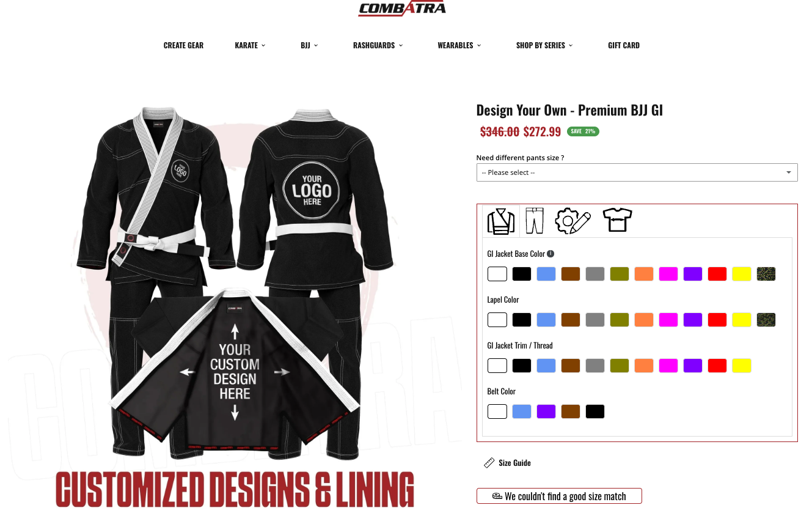Screen dimensions: 812x513
Task: Click the ruler icon next to Size Guide
Action: [489, 463]
